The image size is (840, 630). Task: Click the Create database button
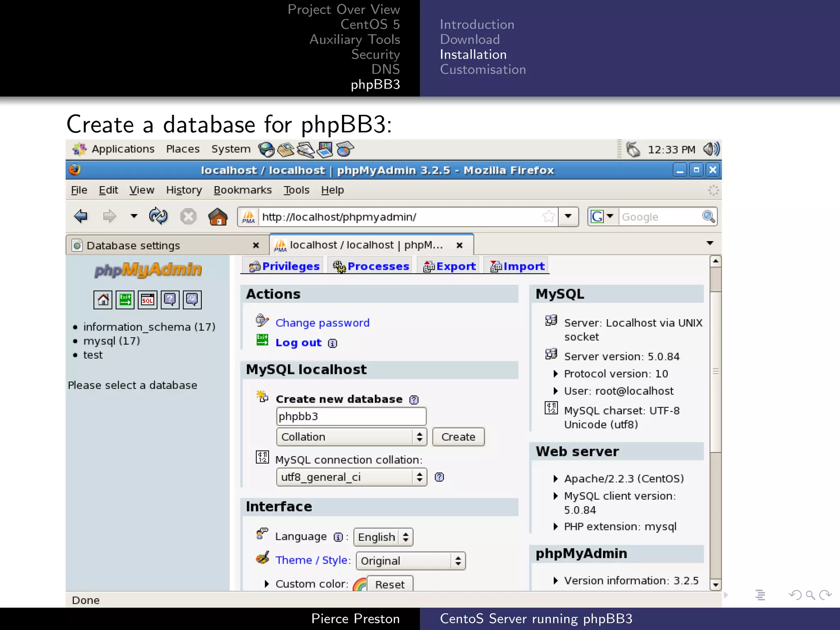459,437
